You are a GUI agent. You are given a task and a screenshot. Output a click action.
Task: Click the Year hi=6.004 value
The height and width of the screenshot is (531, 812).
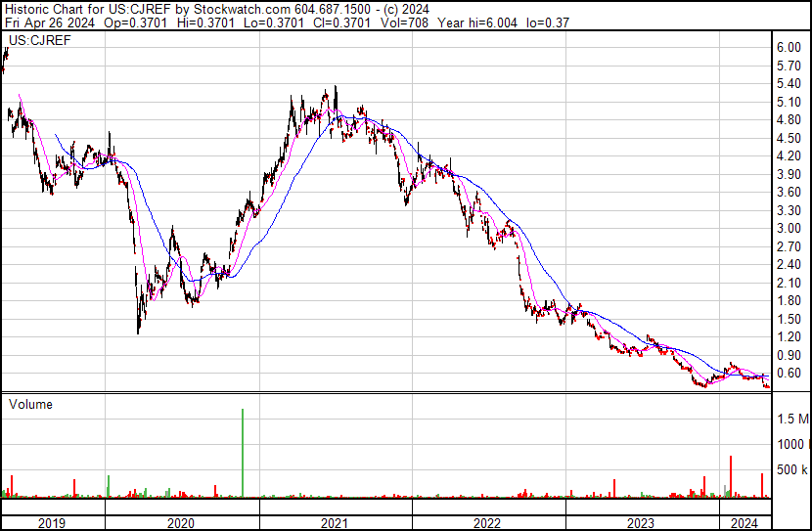point(477,22)
